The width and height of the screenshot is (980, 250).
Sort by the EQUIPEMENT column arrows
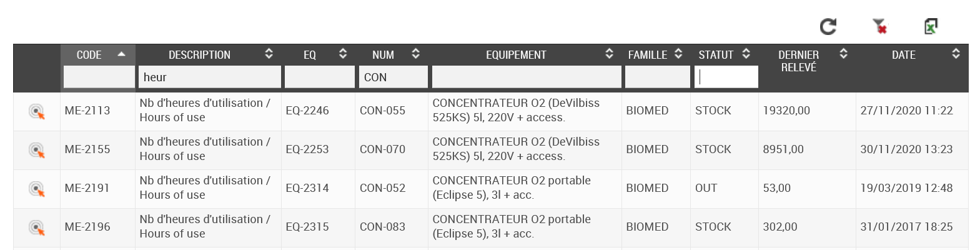(610, 54)
